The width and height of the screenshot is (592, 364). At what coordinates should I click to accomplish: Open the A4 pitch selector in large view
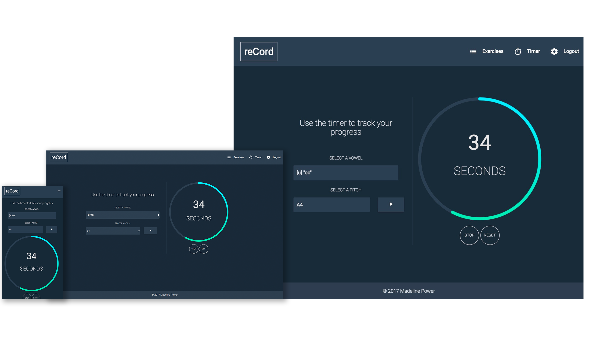[332, 205]
